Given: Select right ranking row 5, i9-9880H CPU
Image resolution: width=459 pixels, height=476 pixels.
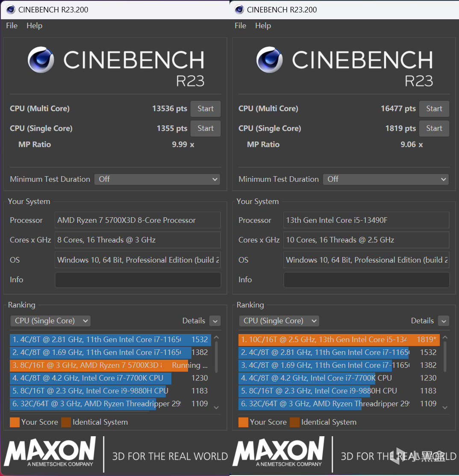Looking at the screenshot, I should tap(339, 391).
